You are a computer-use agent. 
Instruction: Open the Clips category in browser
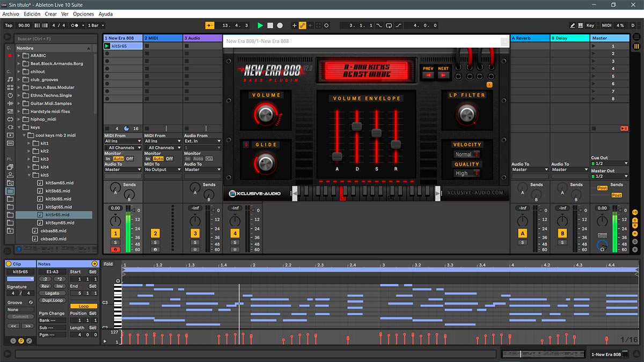(10, 135)
